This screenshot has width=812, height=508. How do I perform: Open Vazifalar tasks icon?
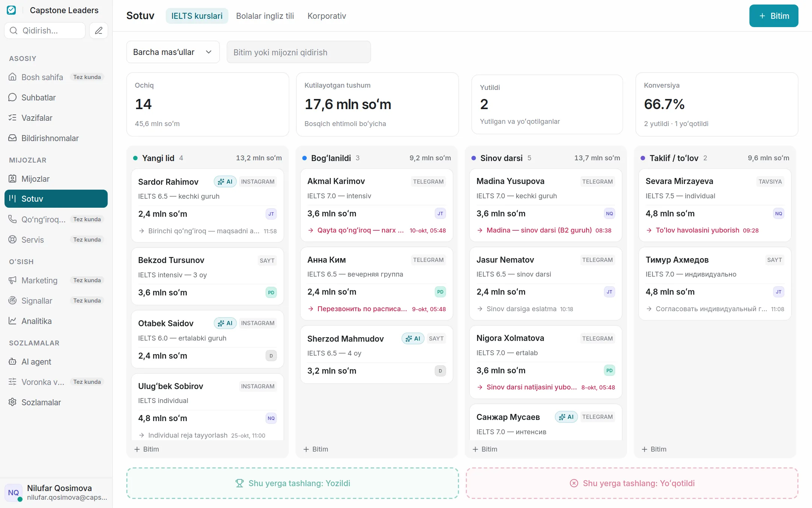pos(12,118)
